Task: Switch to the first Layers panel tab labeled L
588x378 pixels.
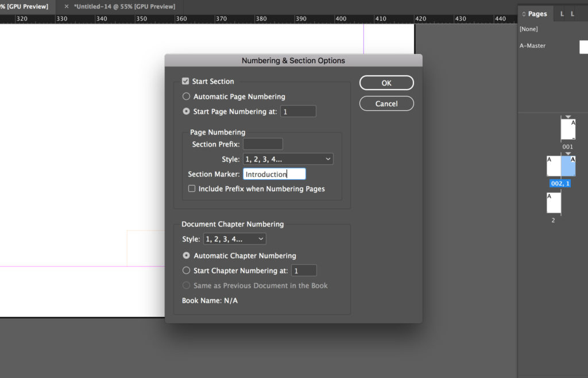Action: click(561, 13)
